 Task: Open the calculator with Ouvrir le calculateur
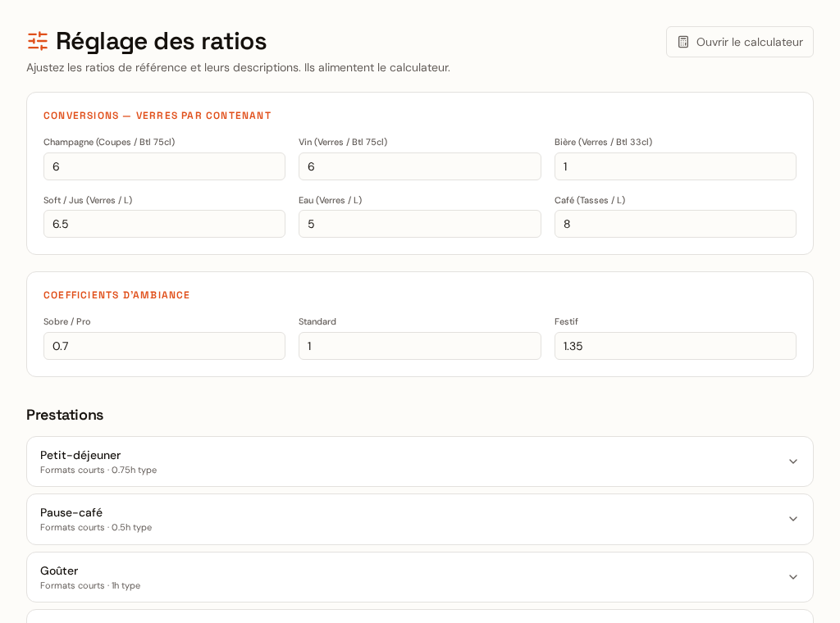pyautogui.click(x=739, y=42)
